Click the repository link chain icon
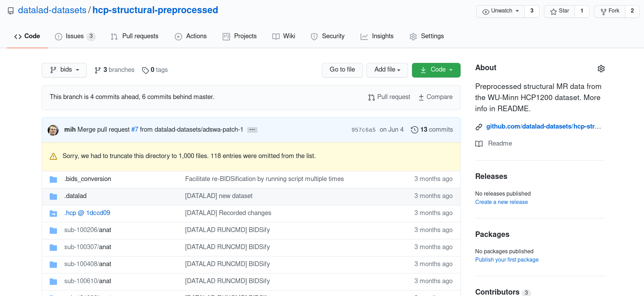 point(479,127)
